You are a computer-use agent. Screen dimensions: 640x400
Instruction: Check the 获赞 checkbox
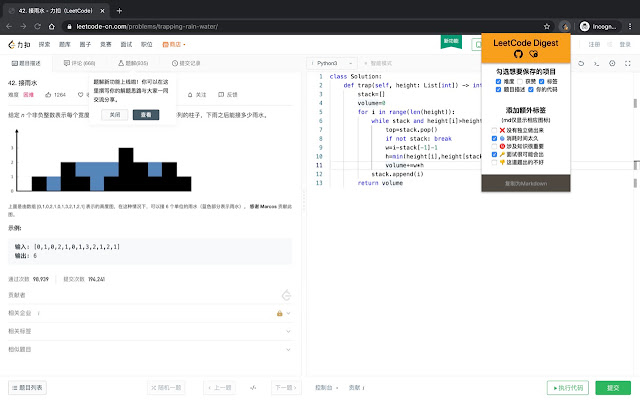point(520,82)
